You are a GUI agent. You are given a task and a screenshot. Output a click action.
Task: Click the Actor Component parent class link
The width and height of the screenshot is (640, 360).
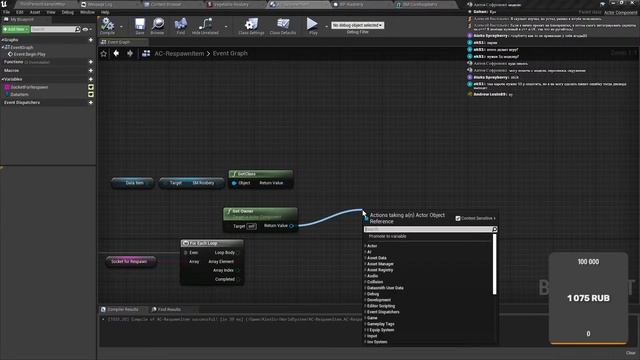point(620,13)
